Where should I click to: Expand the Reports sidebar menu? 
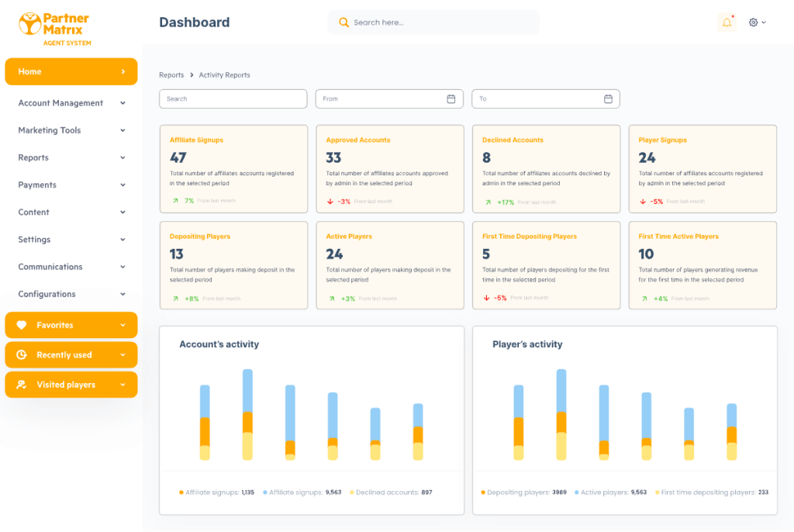[x=71, y=157]
